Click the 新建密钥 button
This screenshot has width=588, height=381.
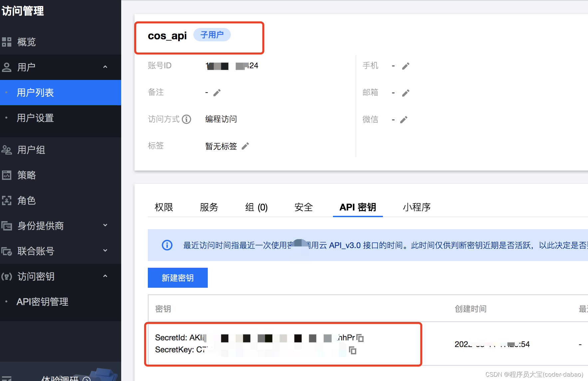tap(177, 278)
